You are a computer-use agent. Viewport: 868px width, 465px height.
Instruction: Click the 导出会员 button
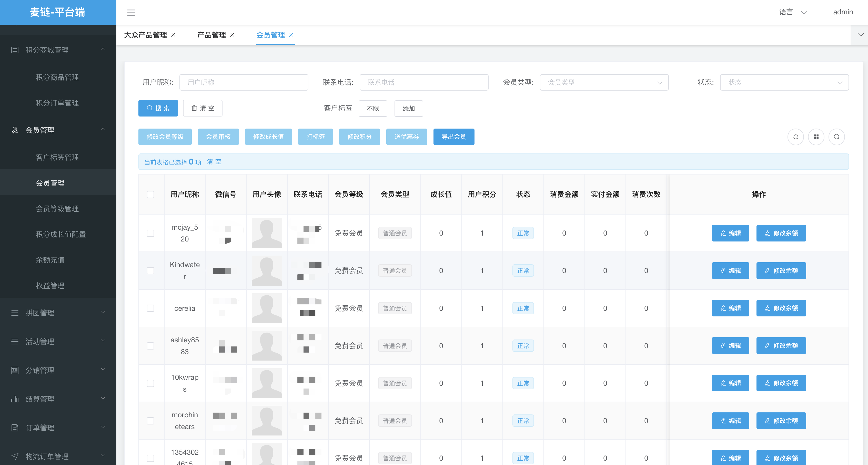[453, 137]
